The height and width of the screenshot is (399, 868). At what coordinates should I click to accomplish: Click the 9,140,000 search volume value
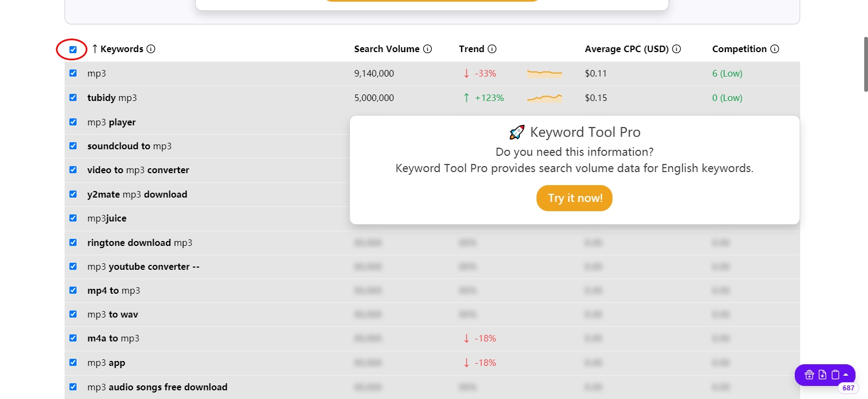pyautogui.click(x=374, y=73)
